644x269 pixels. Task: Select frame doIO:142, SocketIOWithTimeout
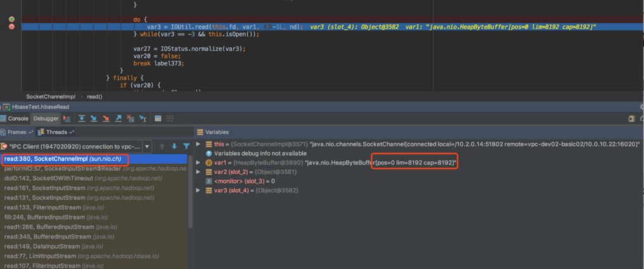(x=94, y=178)
